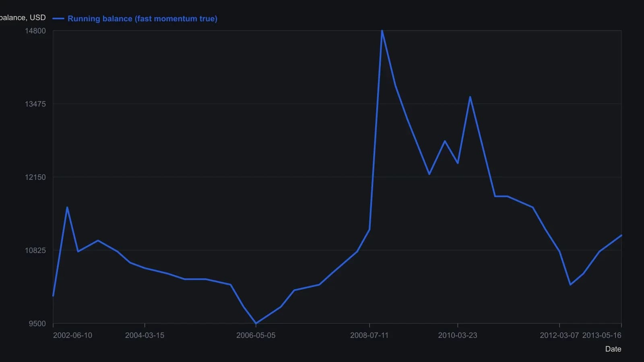Click the 2002-06-10 date label
Viewport: 644px width, 362px height.
coord(72,335)
